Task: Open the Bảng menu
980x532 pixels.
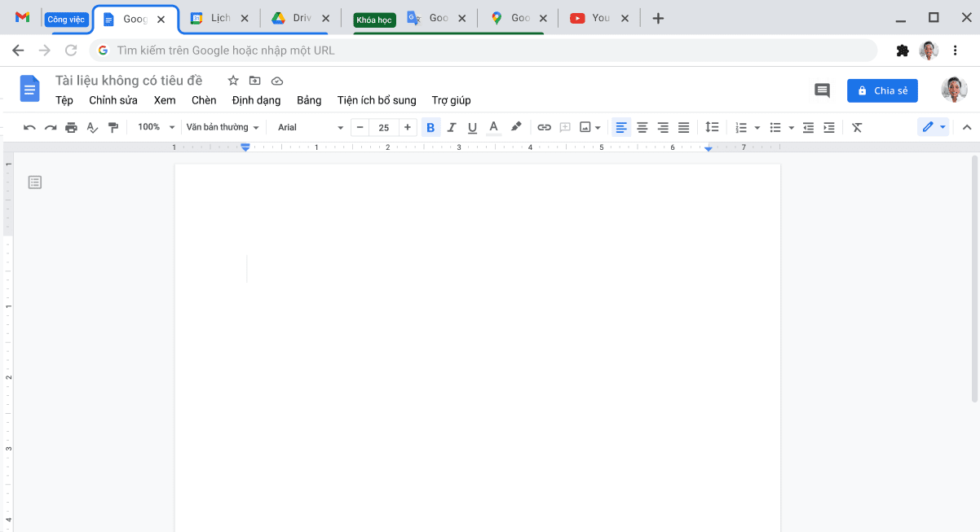Action: tap(309, 100)
